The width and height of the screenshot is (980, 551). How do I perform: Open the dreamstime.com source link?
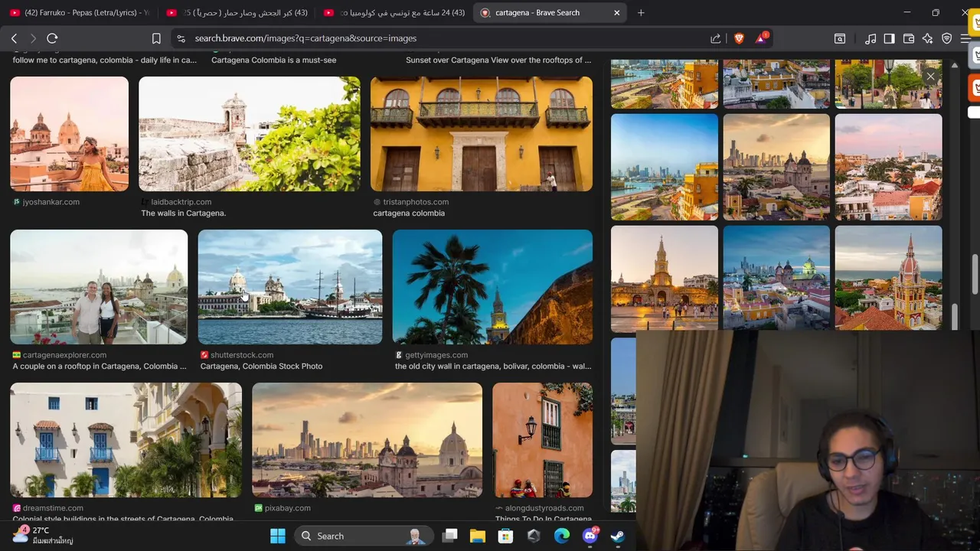(x=53, y=508)
